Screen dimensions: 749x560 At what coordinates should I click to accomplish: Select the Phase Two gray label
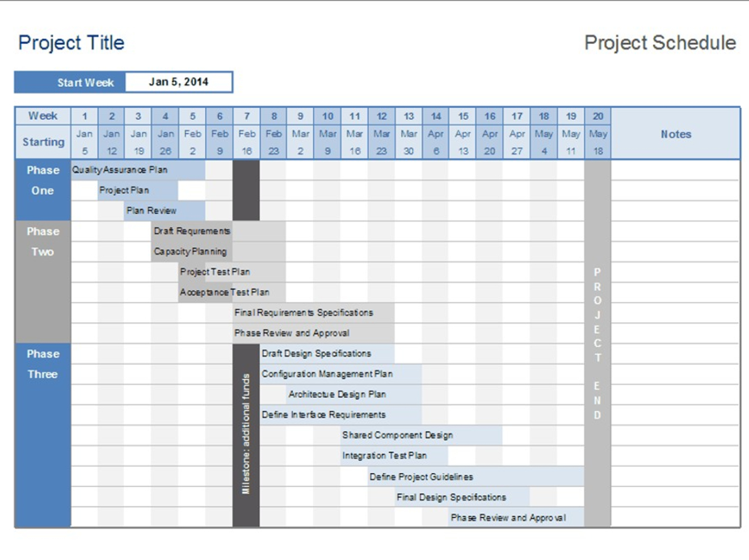pyautogui.click(x=43, y=242)
